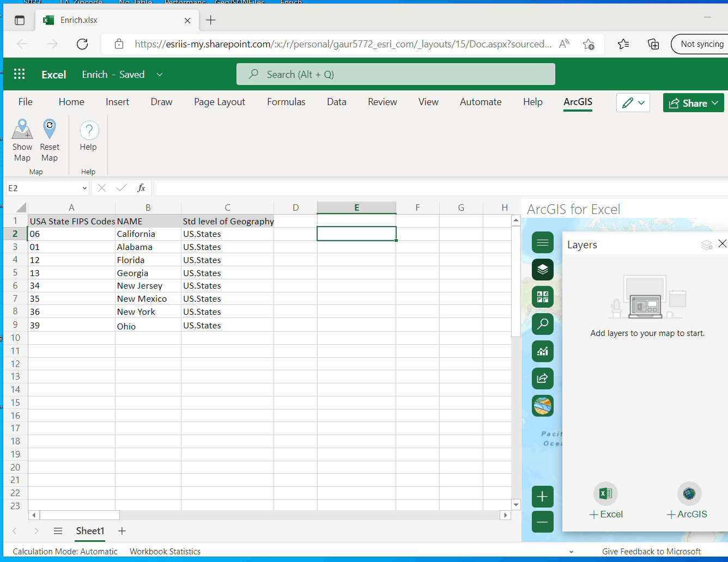Add layer from ArcGIS button
The width and height of the screenshot is (728, 562).
(688, 501)
